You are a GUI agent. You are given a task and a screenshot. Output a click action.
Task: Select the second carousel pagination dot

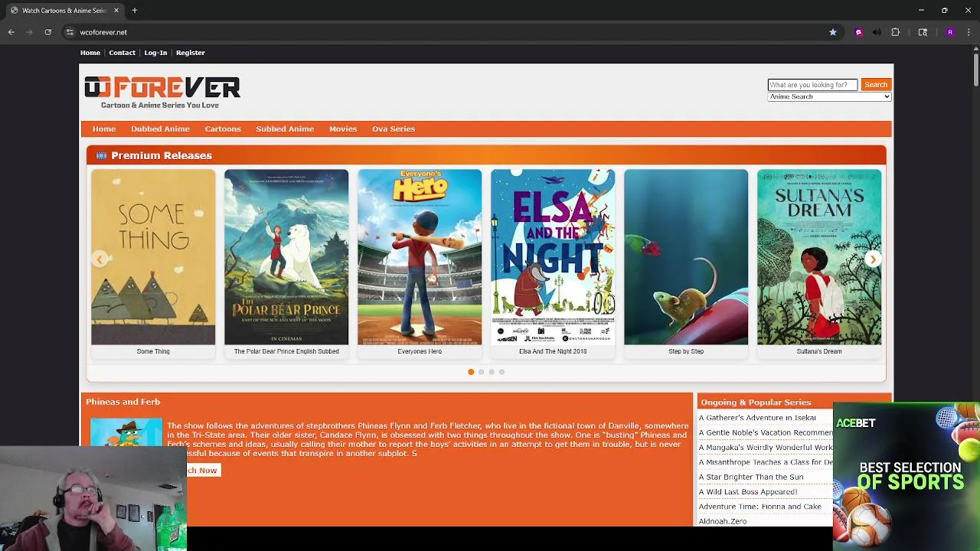(481, 372)
